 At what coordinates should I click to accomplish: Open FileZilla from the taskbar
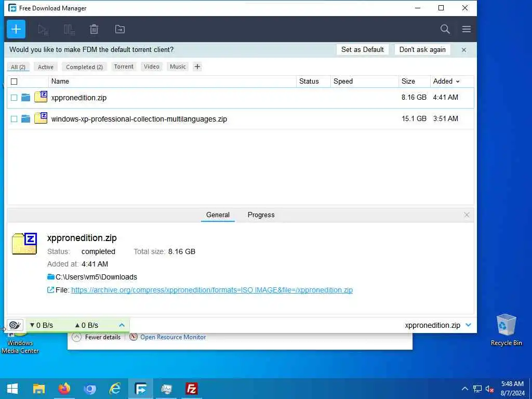click(x=192, y=389)
